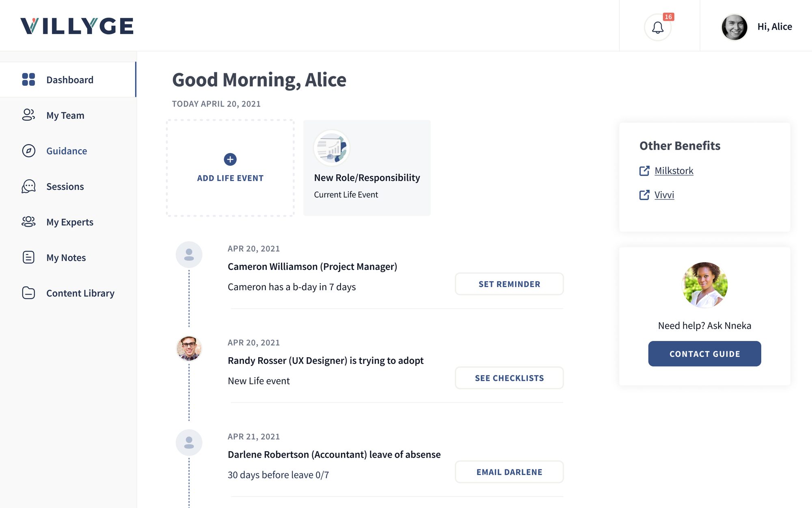Viewport: 812px width, 508px height.
Task: Click the APR 21, 2021 date label
Action: [254, 436]
